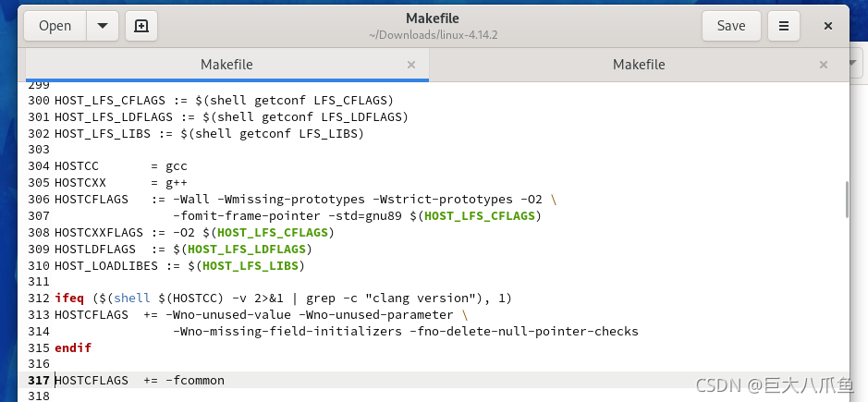
Task: Switch to the first Makefile tab
Action: (226, 65)
